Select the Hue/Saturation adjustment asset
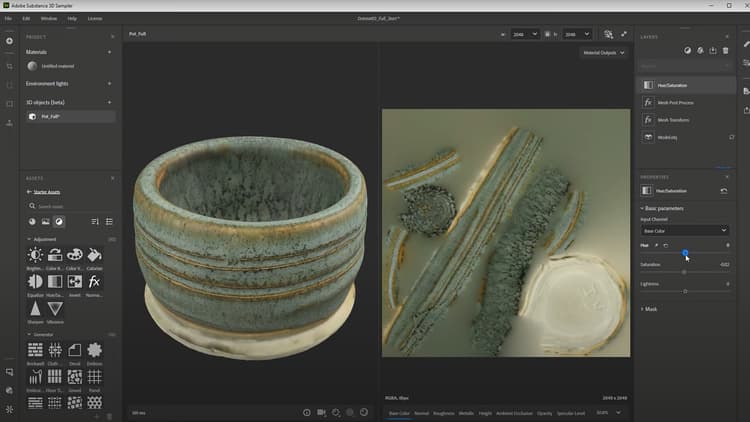Image resolution: width=750 pixels, height=422 pixels. pyautogui.click(x=55, y=282)
